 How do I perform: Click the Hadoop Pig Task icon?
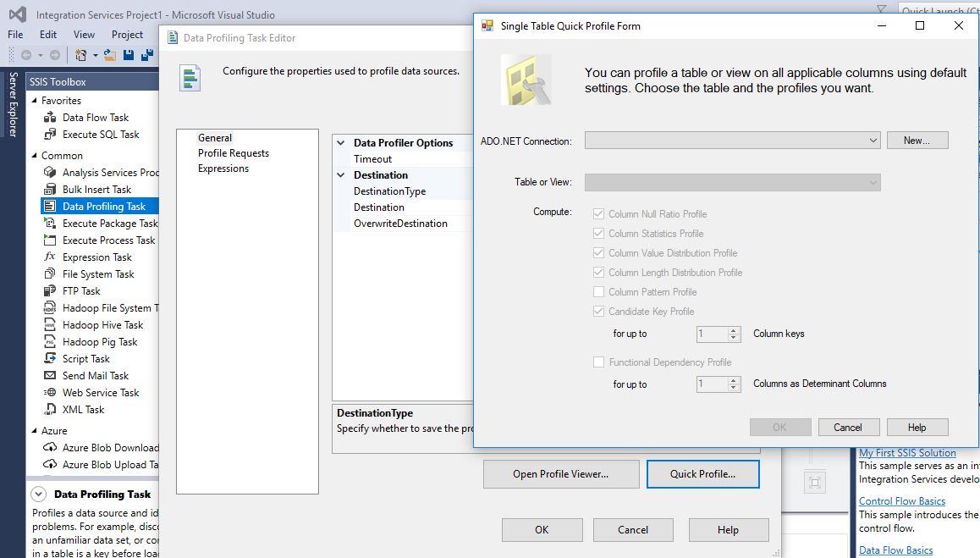click(x=50, y=341)
